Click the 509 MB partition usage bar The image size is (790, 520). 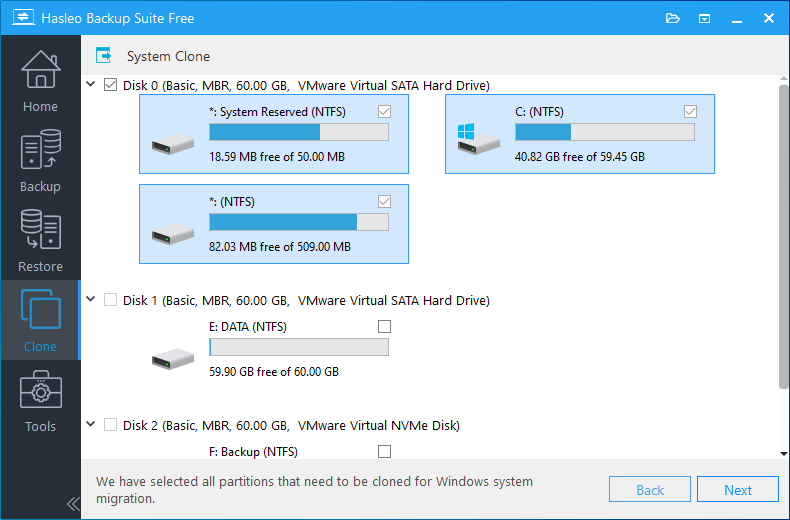(x=299, y=222)
